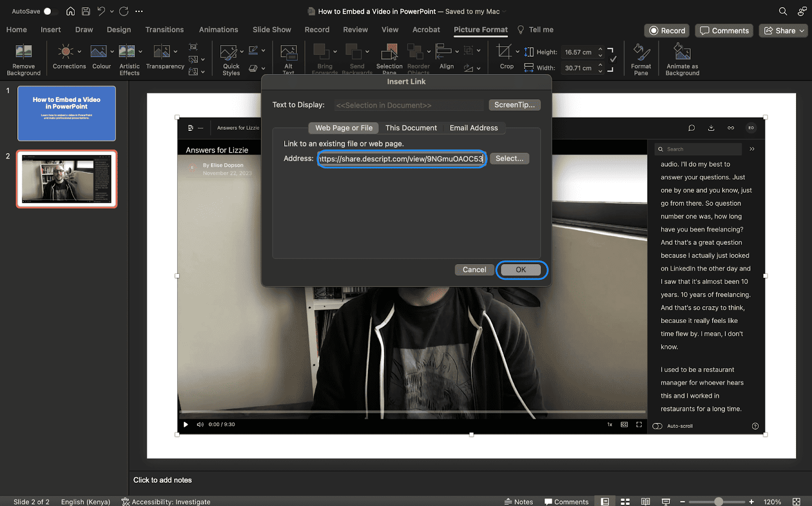Click the Comments button at top right
Viewport: 812px width, 506px height.
click(724, 30)
